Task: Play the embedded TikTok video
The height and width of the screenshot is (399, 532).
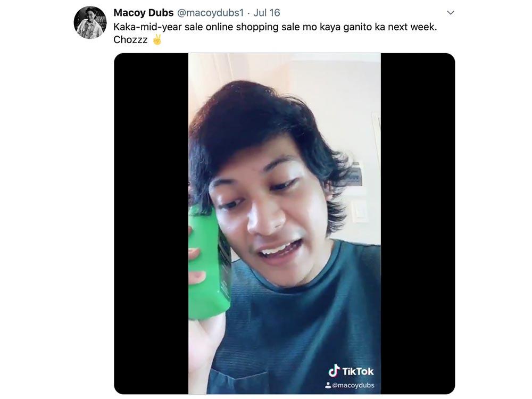Action: coord(284,223)
